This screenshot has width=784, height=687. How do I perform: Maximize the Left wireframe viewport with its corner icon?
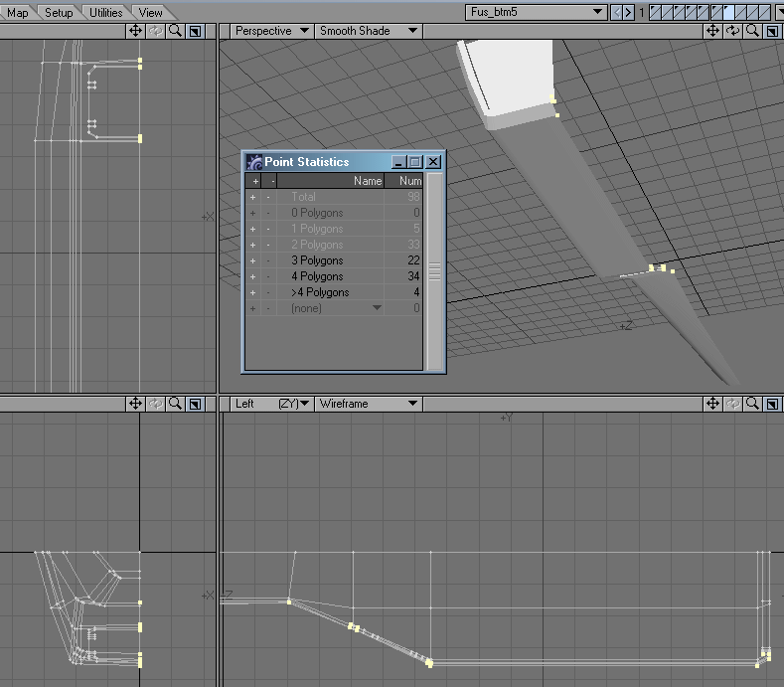(772, 404)
